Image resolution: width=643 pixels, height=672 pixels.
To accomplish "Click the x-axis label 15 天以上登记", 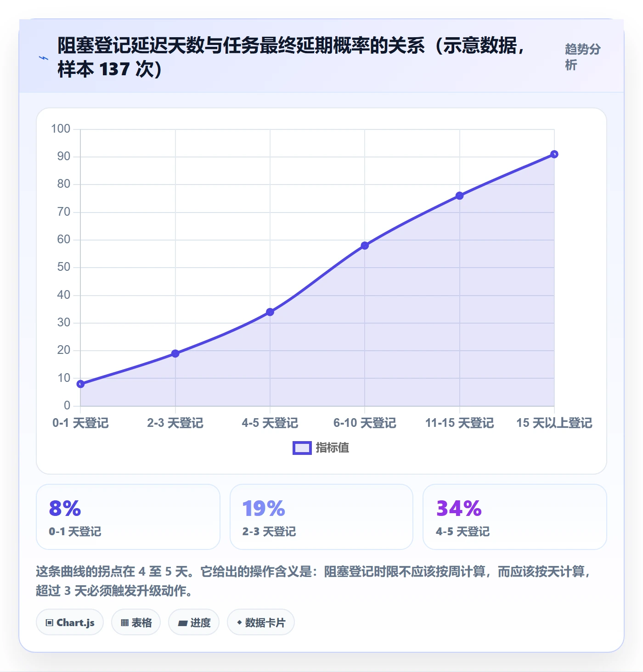I will [554, 423].
